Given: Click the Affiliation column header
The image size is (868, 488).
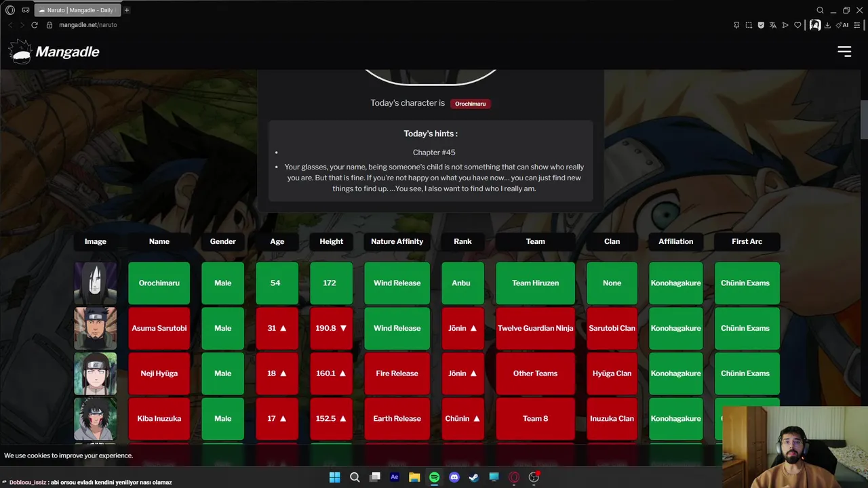Looking at the screenshot, I should [676, 241].
